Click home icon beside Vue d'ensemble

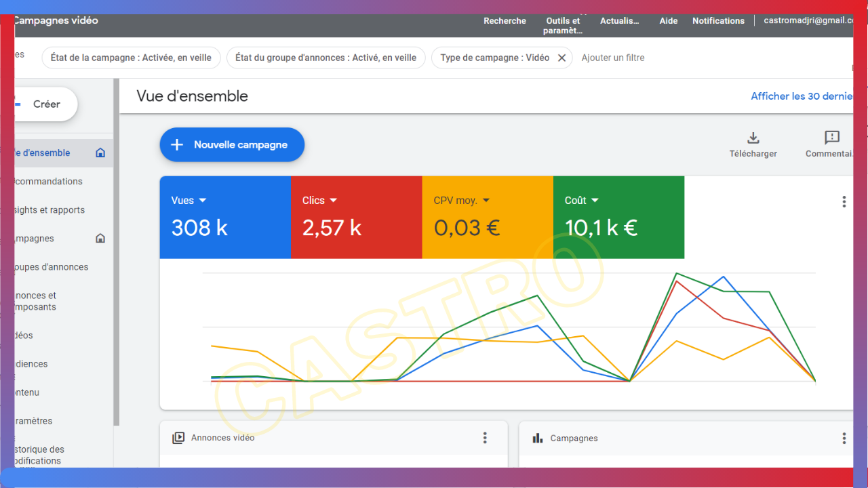(x=100, y=153)
